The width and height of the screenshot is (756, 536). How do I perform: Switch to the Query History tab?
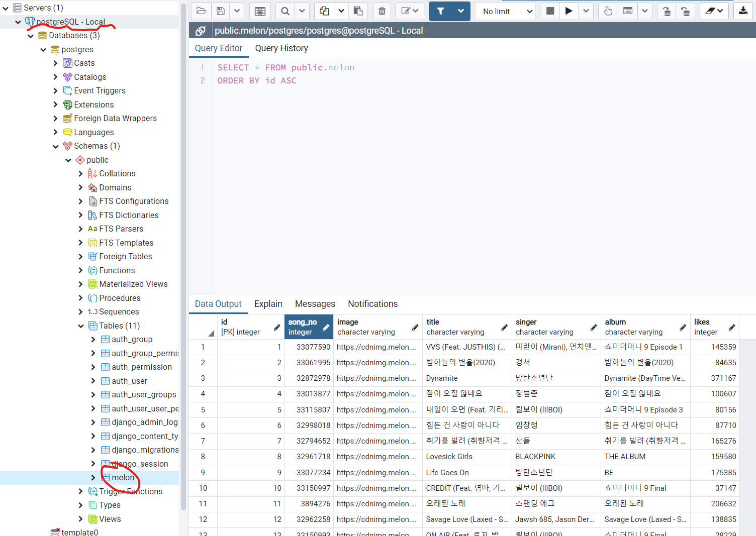click(x=281, y=48)
